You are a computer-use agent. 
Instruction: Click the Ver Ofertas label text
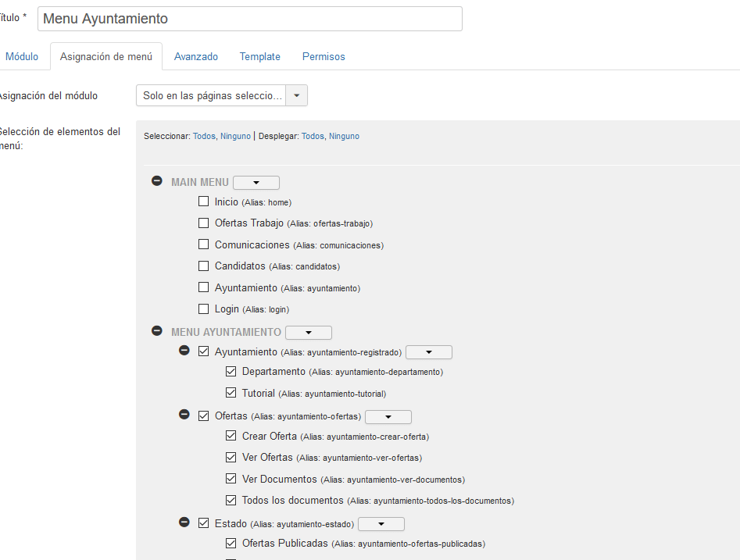267,458
